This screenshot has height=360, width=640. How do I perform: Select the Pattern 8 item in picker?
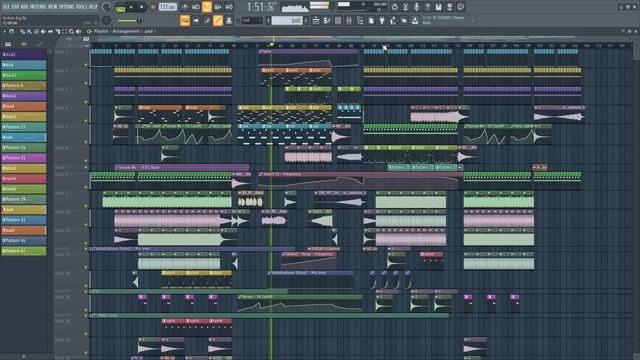[24, 86]
